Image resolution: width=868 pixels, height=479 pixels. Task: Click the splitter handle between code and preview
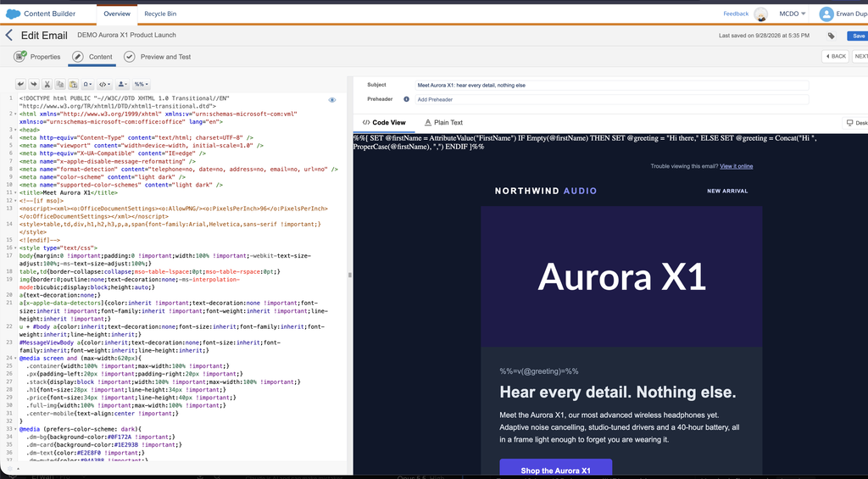(349, 275)
